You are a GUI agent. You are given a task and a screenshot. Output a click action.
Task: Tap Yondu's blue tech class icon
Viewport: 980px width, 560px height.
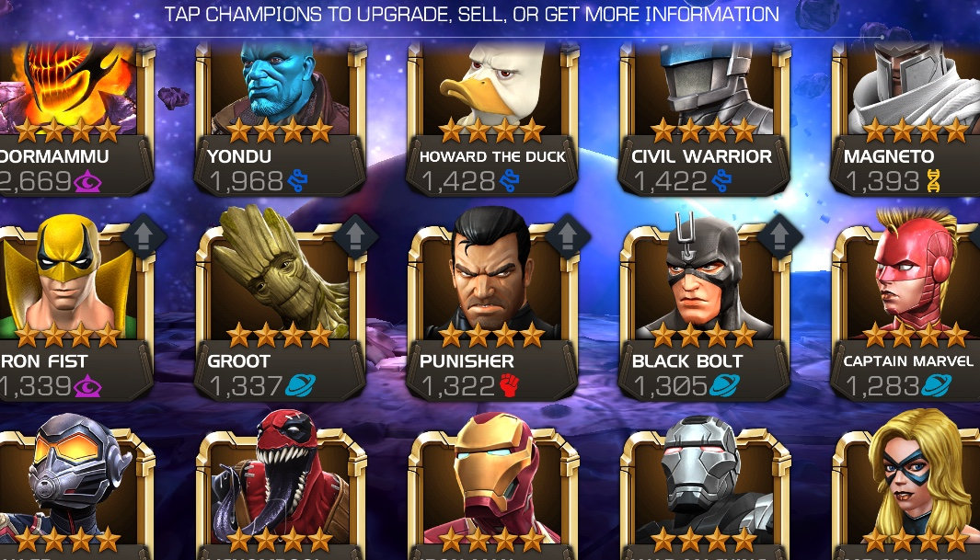coord(297,182)
